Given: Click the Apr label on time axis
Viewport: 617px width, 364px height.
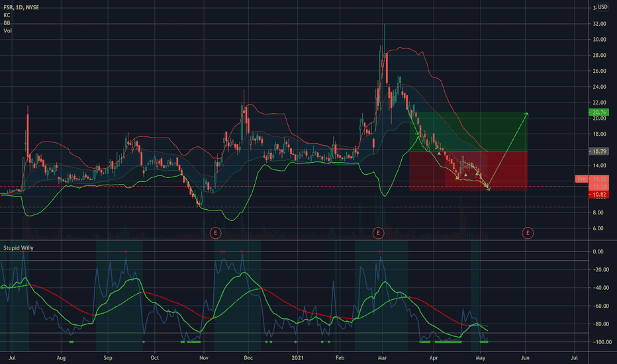Looking at the screenshot, I should point(433,357).
